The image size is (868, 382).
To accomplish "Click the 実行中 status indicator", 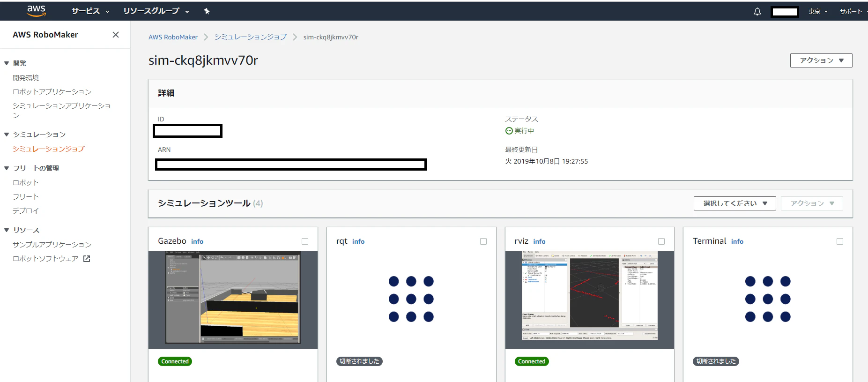I will [519, 131].
